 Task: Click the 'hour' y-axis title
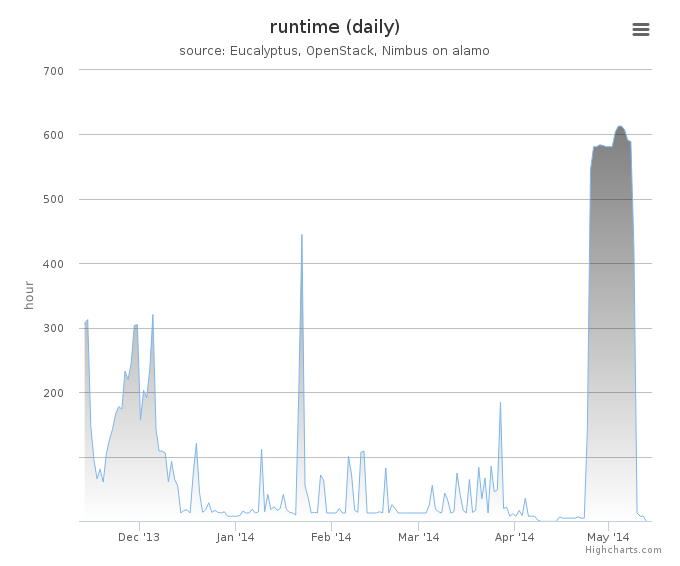[x=29, y=295]
